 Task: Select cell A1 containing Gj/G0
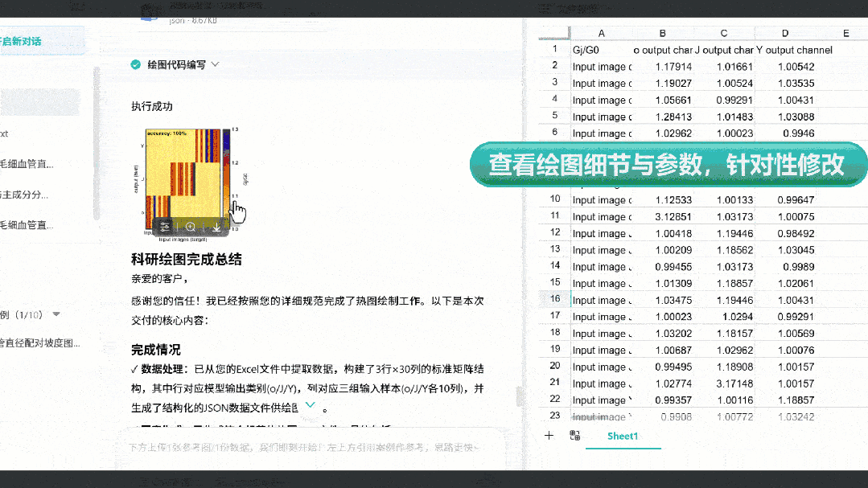[x=601, y=50]
